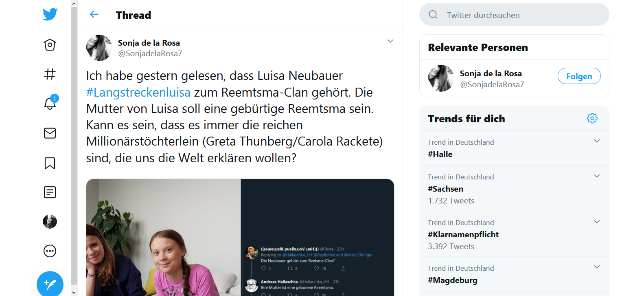
Task: Open Trends settings gear icon
Action: [592, 119]
